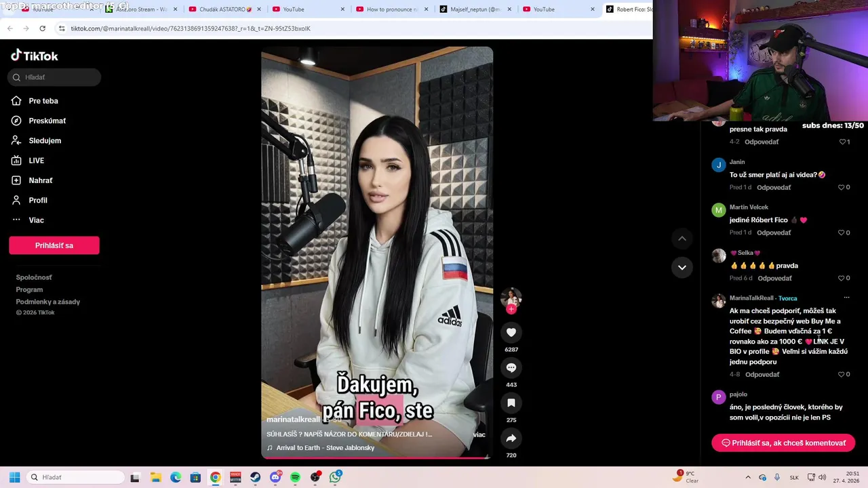Open Steam from taskbar
This screenshot has height=488, width=868.
click(255, 477)
